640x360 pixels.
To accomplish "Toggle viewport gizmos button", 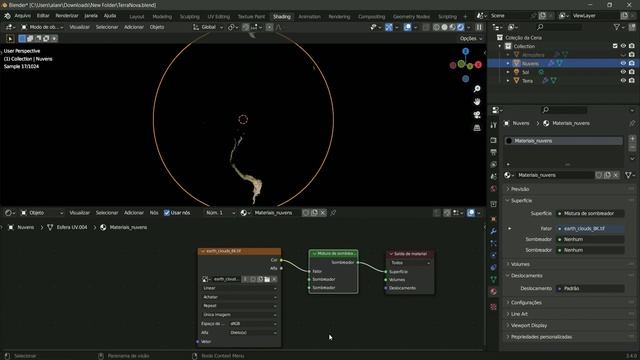I will point(389,27).
